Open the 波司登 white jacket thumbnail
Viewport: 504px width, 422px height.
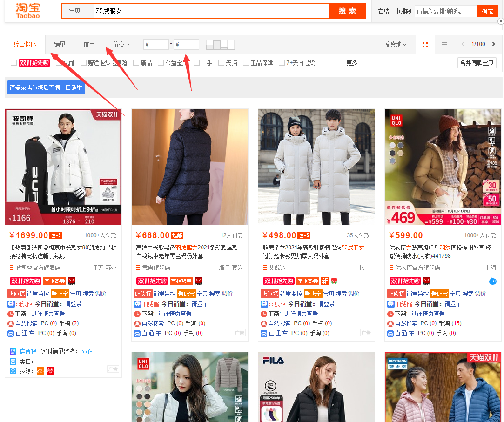(x=63, y=167)
